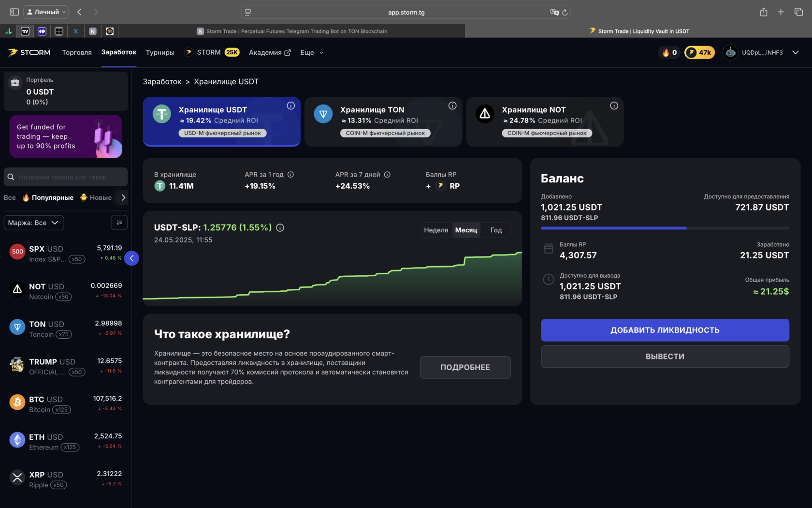Click info icon next to APR за 1 год
812x508 pixels.
tap(290, 175)
